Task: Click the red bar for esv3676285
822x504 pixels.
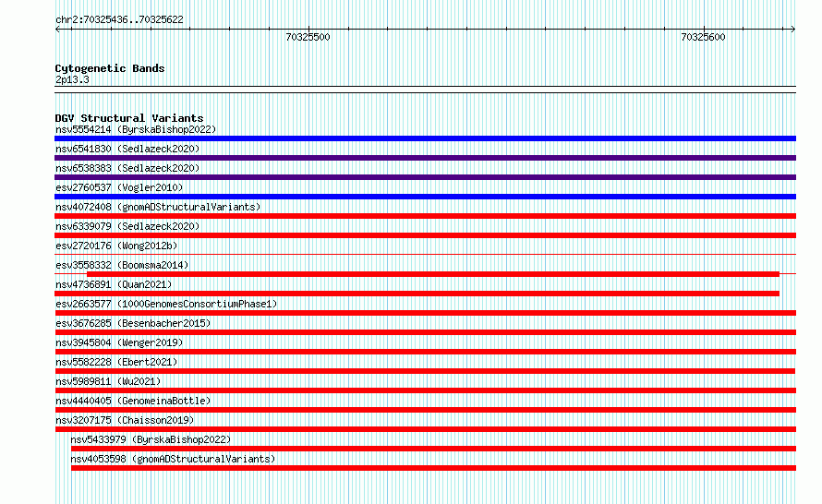Action: pos(425,332)
